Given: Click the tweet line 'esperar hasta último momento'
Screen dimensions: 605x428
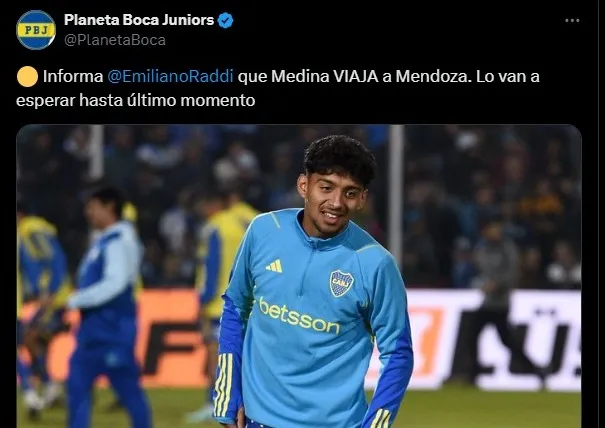Looking at the screenshot, I should [x=135, y=100].
